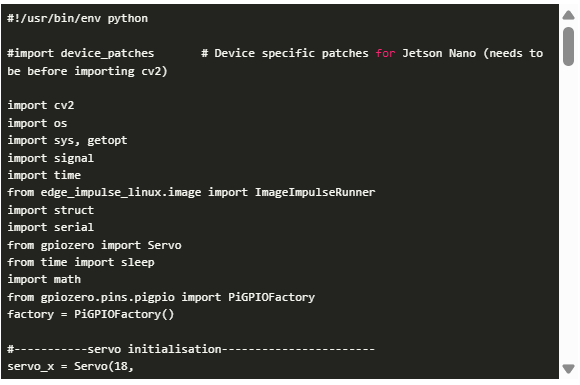
Task: Click the empty scrollbar track below thumb
Action: click(568, 215)
